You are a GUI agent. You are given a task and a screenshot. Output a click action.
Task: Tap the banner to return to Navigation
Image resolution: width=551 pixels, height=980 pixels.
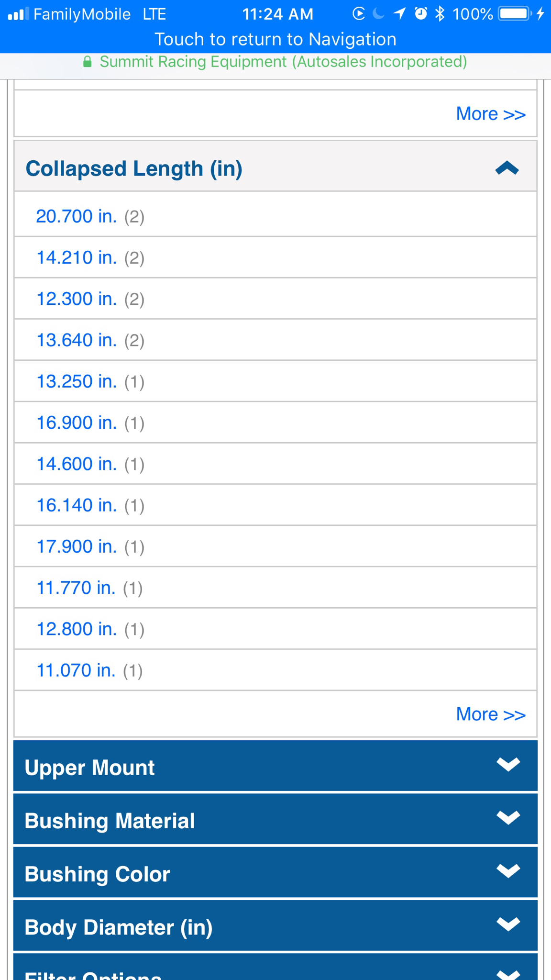[x=275, y=39]
